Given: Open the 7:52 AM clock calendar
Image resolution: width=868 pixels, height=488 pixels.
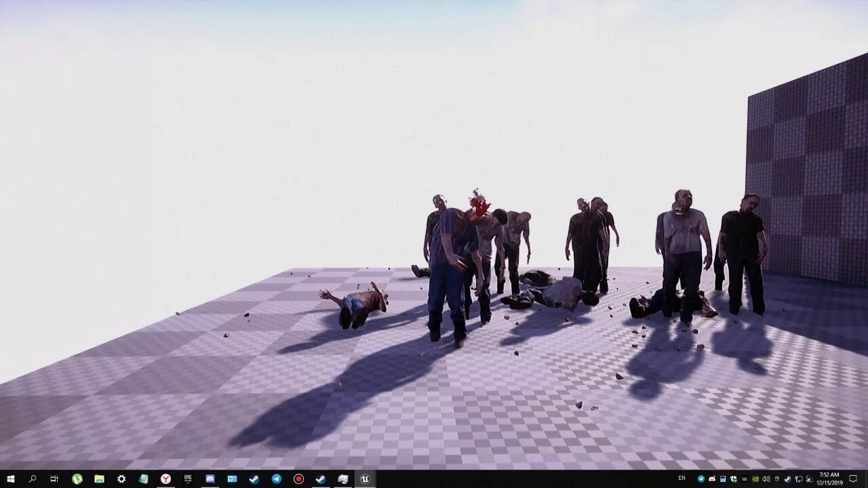Looking at the screenshot, I should click(x=829, y=479).
